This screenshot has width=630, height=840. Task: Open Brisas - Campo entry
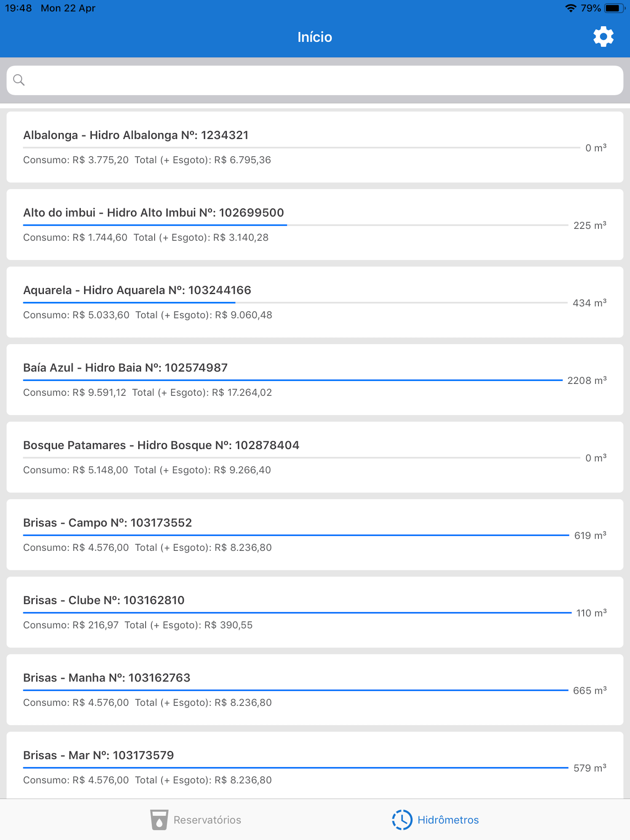pos(315,534)
